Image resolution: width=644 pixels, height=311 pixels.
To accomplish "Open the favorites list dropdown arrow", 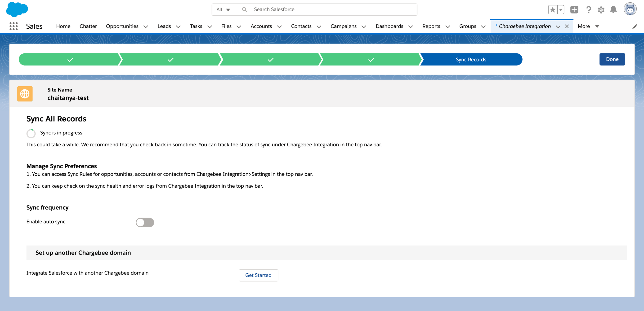I will (561, 10).
